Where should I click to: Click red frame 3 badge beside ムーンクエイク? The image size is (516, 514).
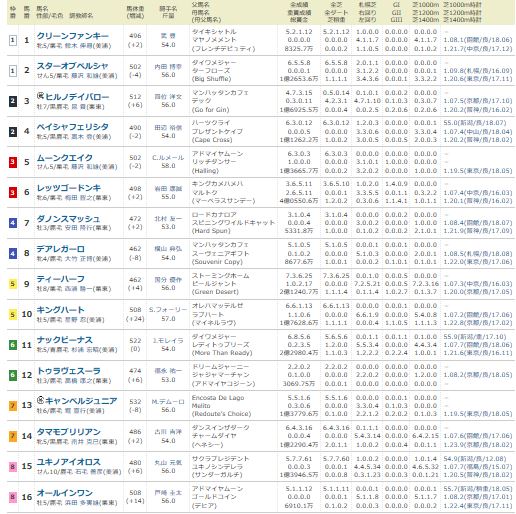click(x=12, y=162)
